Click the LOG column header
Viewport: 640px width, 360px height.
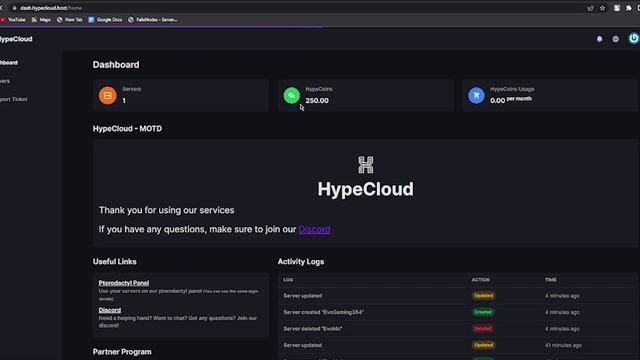point(288,280)
